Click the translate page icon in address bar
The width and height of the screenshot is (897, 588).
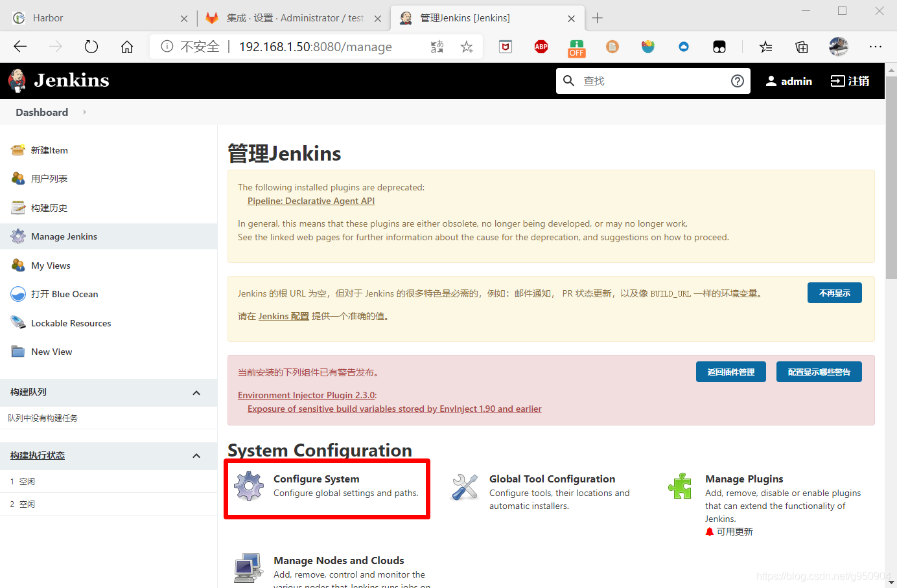click(437, 47)
